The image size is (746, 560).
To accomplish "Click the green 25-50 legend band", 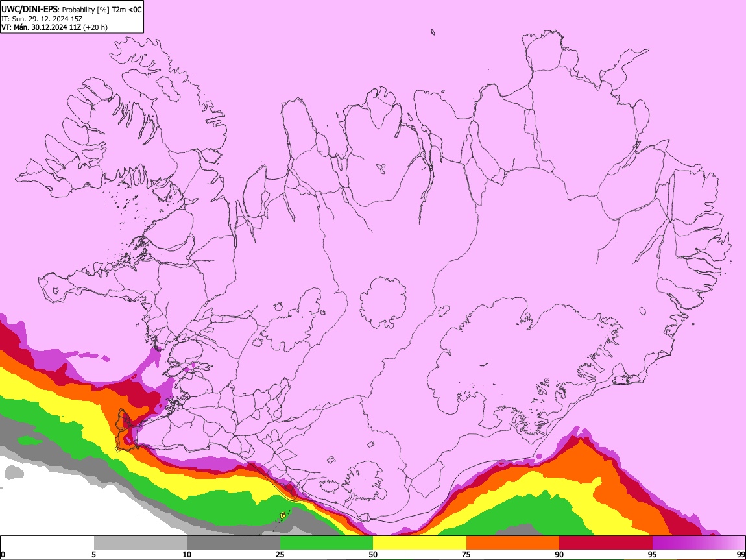I will 326,543.
